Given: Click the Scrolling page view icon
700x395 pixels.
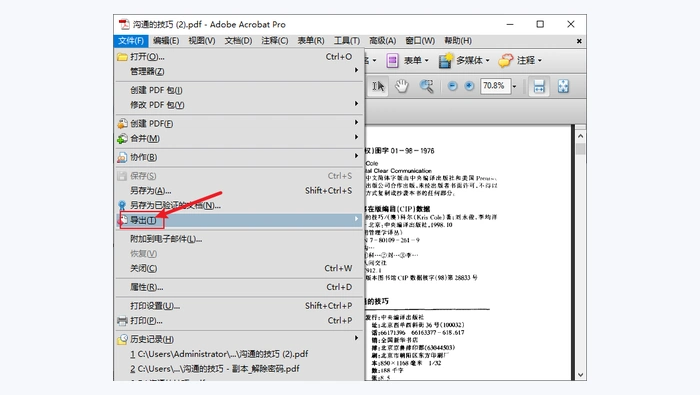Looking at the screenshot, I should click(x=539, y=86).
